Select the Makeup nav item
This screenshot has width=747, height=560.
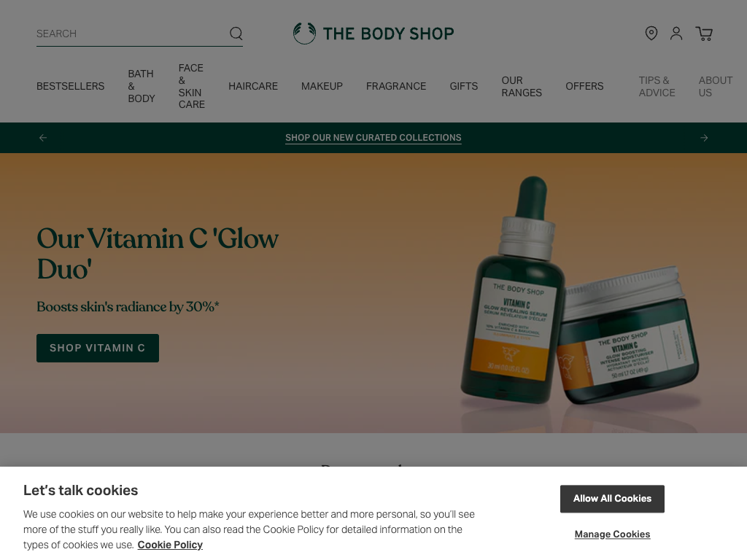coord(322,86)
